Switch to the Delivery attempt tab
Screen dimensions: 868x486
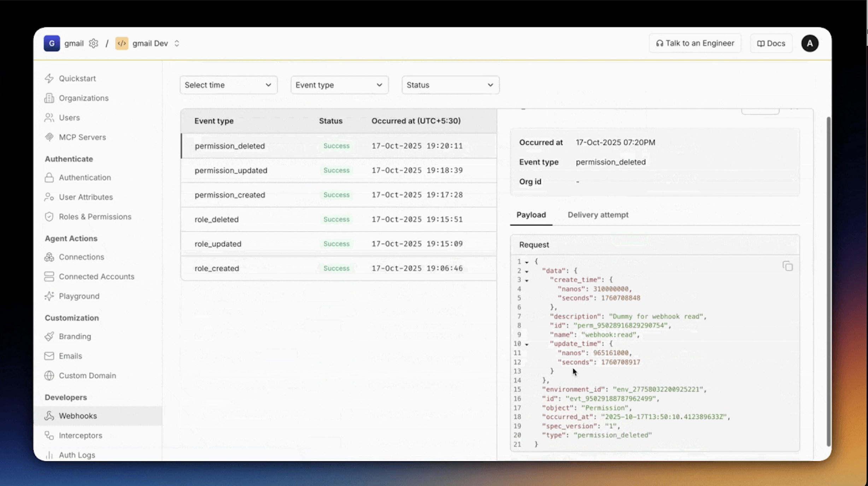[598, 215]
